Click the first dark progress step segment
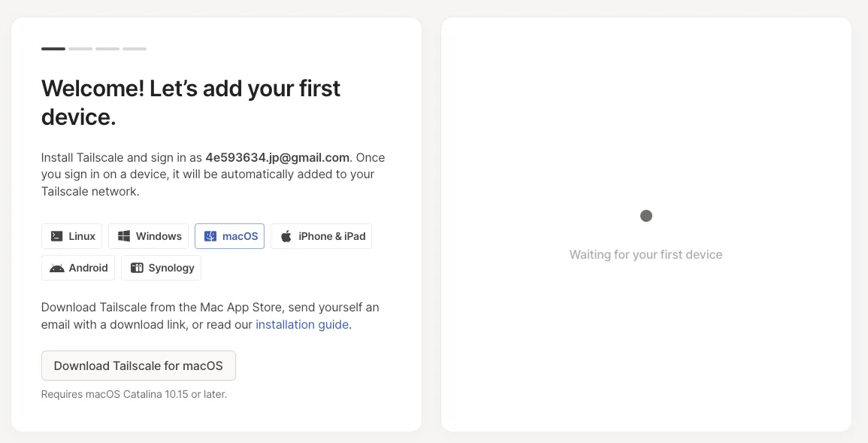This screenshot has width=868, height=443. (53, 49)
